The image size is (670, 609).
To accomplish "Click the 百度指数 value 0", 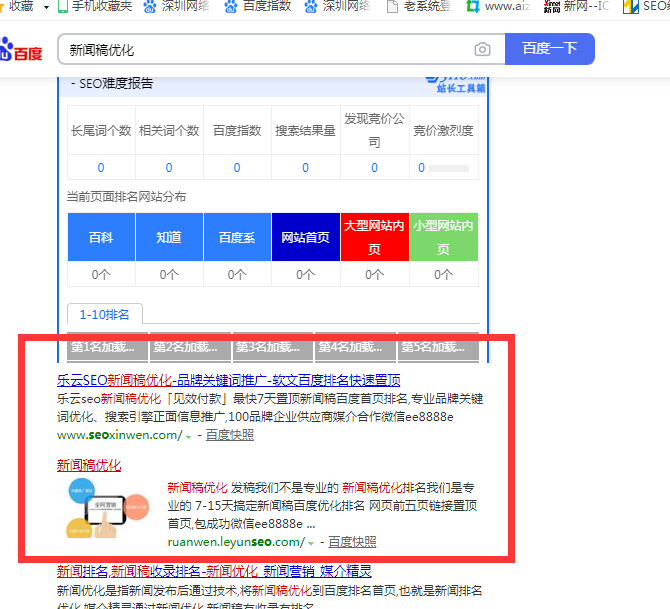I will tap(237, 168).
